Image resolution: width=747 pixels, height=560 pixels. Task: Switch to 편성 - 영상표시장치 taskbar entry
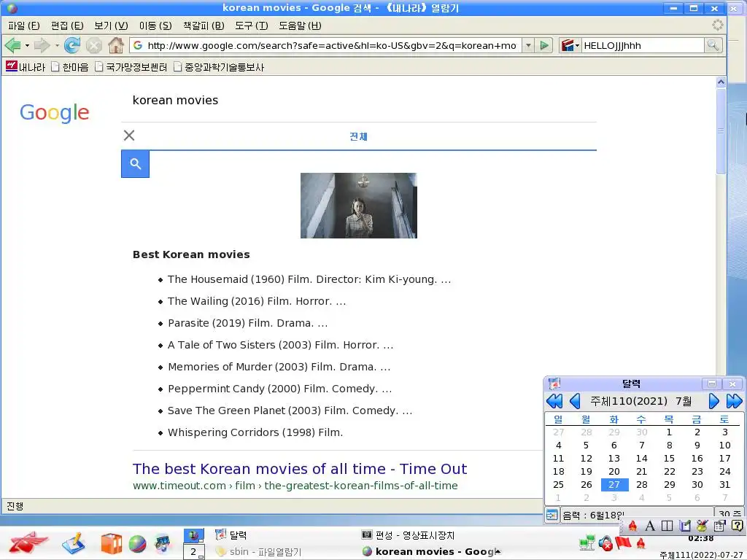click(409, 535)
